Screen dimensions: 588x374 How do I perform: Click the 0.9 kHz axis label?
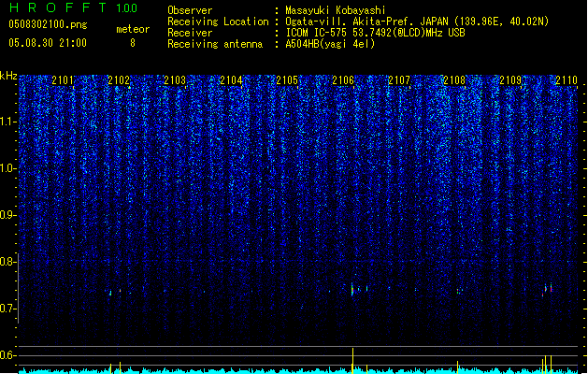pos(7,215)
